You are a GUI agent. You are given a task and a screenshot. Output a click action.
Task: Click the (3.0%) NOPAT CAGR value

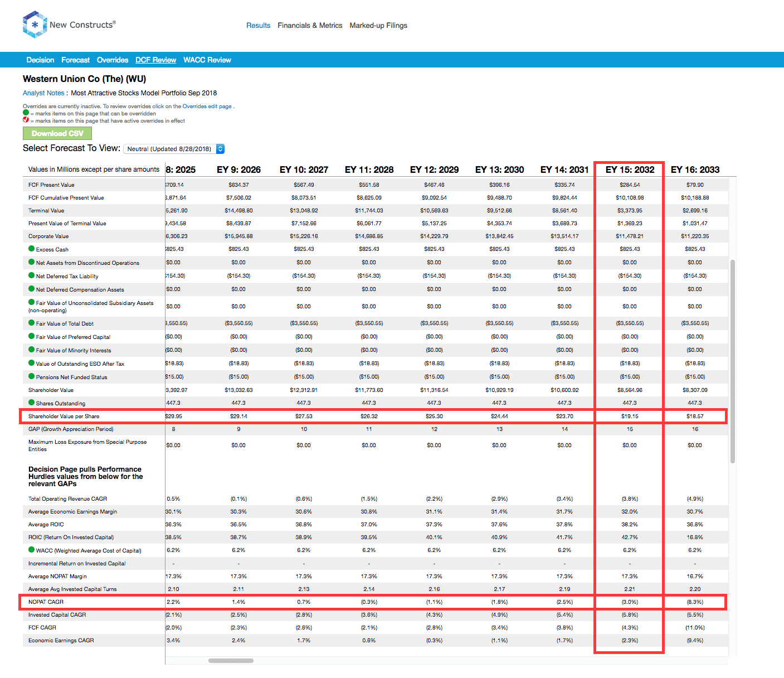pyautogui.click(x=630, y=602)
